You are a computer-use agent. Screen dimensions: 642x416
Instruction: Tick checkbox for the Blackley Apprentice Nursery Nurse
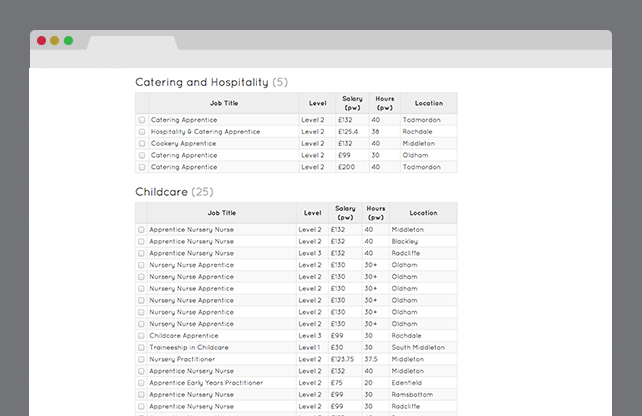(141, 241)
